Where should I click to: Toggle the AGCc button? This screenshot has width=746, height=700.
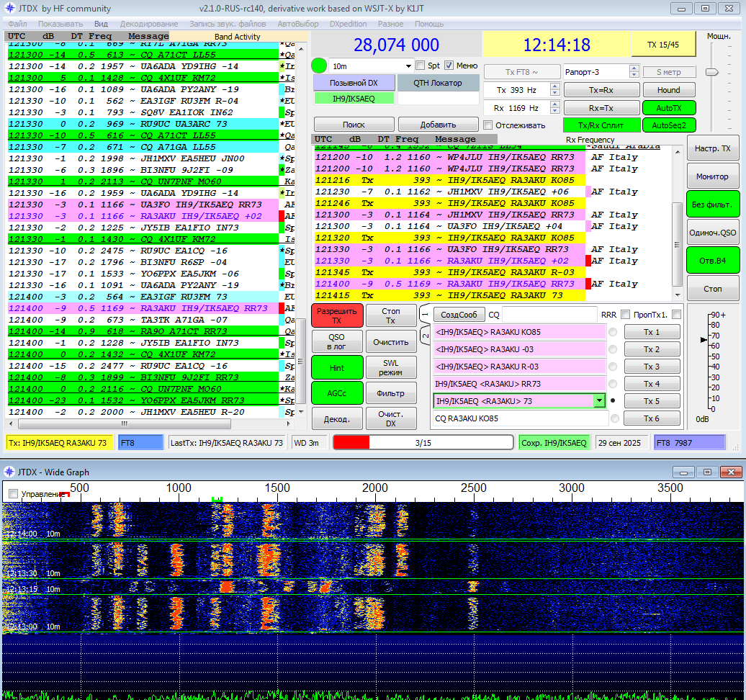tap(337, 393)
